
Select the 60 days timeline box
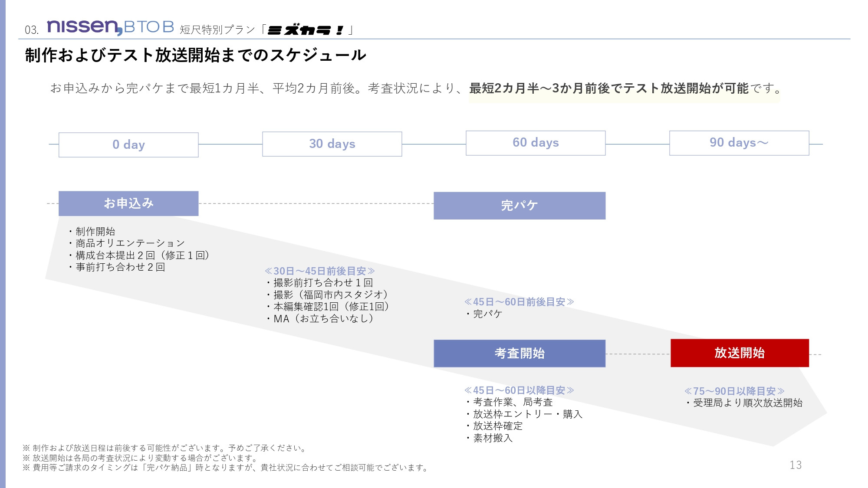coord(535,143)
